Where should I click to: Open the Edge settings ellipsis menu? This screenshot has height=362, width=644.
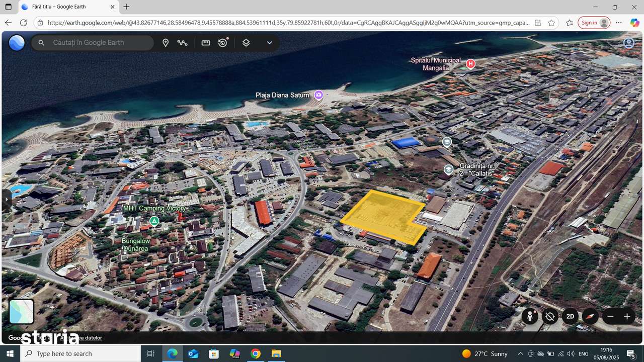pos(618,23)
